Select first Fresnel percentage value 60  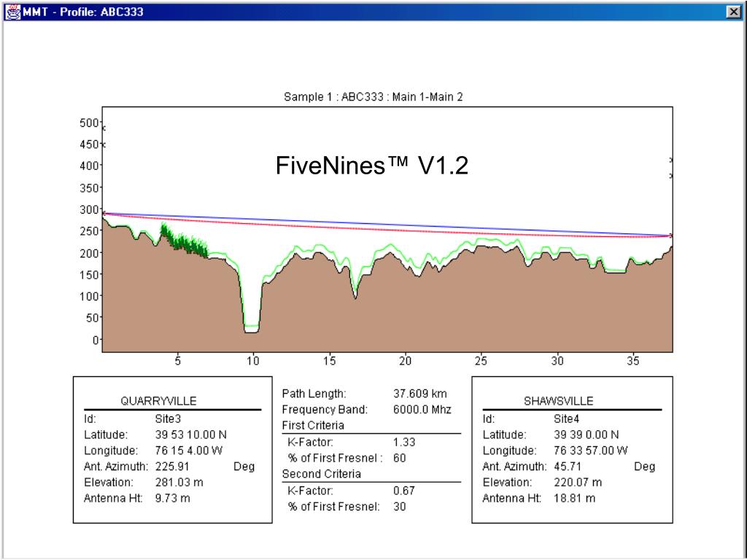tap(399, 458)
